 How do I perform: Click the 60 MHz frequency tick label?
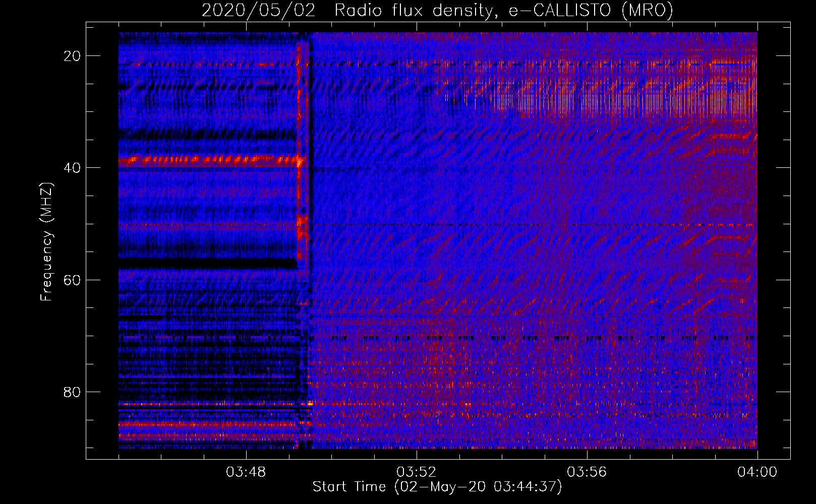pos(73,280)
